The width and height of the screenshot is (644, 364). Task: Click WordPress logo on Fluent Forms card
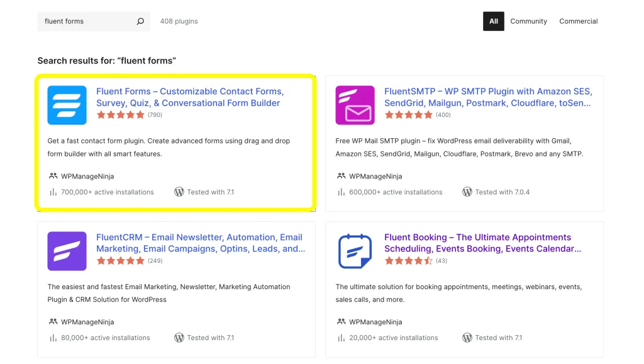pyautogui.click(x=179, y=192)
